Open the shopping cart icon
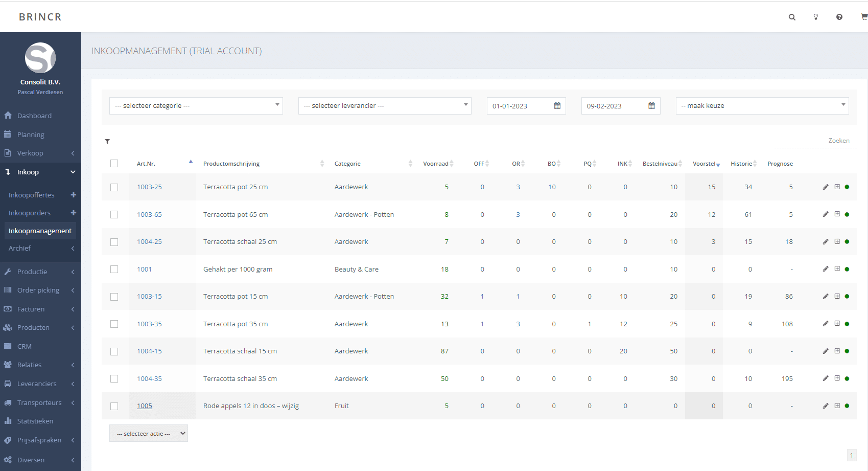This screenshot has width=868, height=471. coord(864,17)
